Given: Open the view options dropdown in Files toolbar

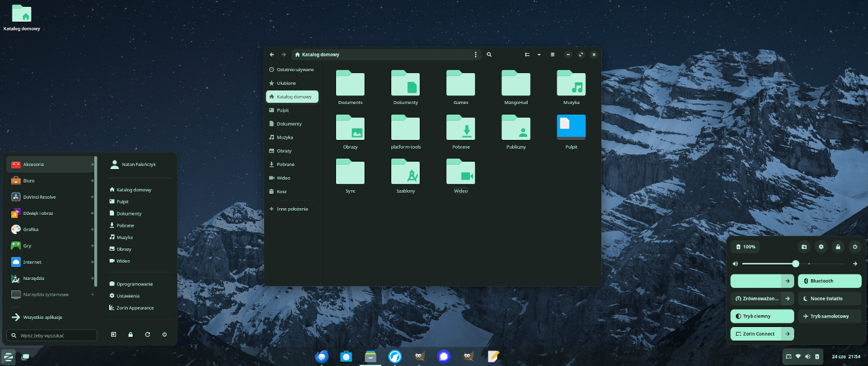Looking at the screenshot, I should click(x=538, y=54).
